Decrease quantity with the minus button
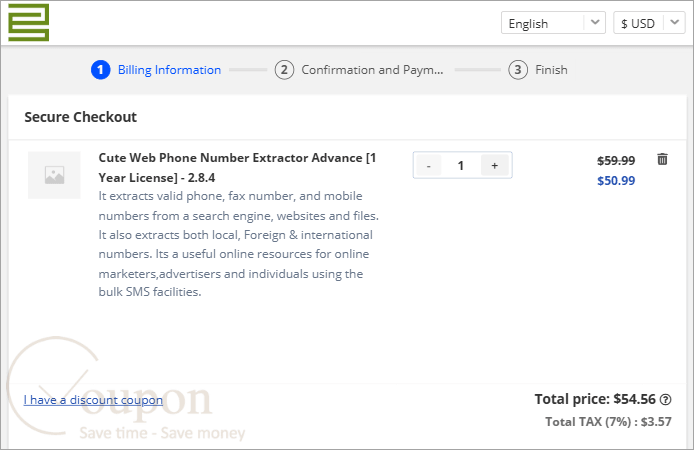The height and width of the screenshot is (450, 694). click(428, 165)
